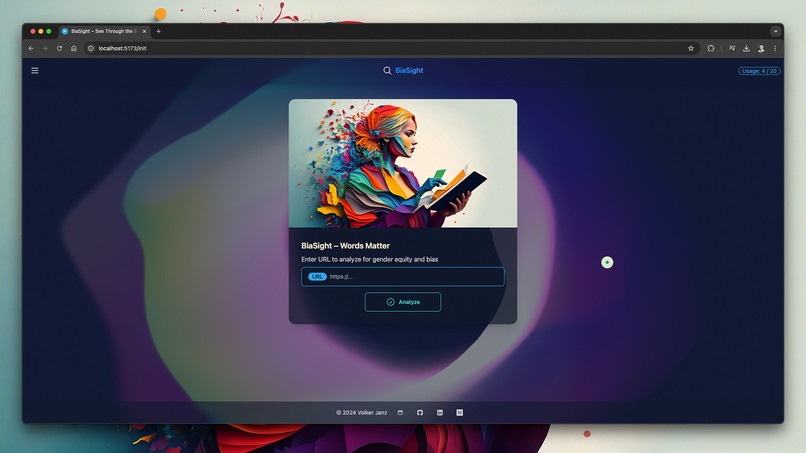Click the BiaSight magnifier logo icon
The height and width of the screenshot is (453, 806).
click(387, 70)
